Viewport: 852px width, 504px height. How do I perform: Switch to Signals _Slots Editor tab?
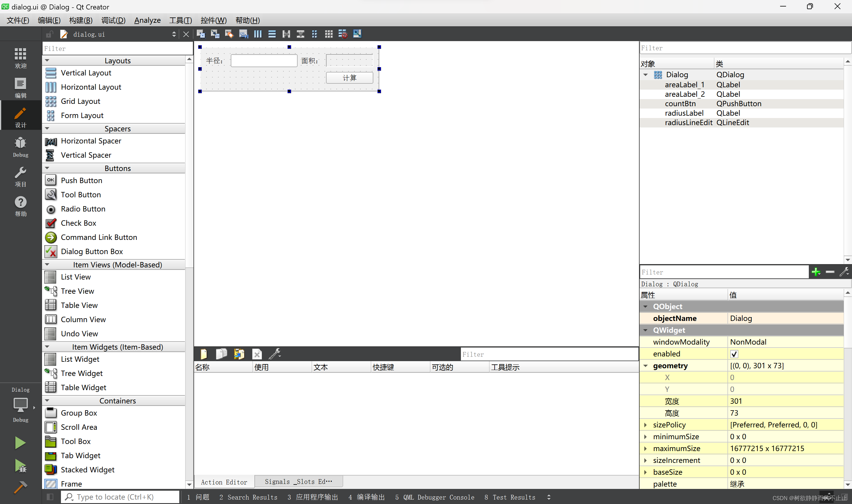coord(298,482)
